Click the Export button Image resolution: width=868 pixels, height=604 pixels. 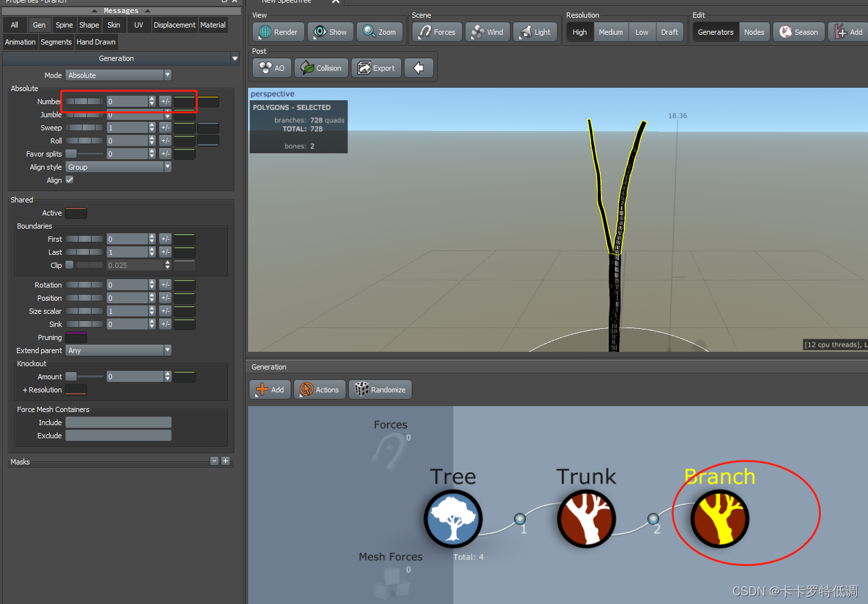coord(376,67)
